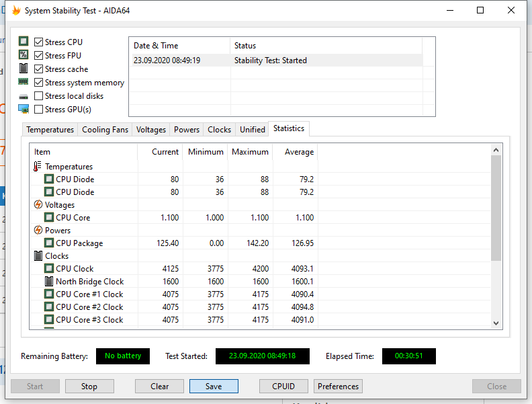This screenshot has height=404, width=532.
Task: Click the Stress cache chip icon
Action: [24, 69]
